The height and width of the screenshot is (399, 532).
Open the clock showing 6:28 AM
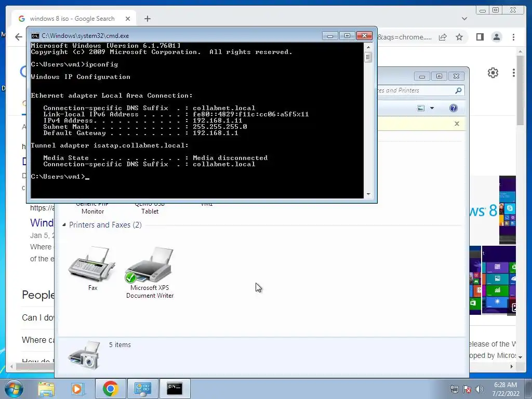506,389
